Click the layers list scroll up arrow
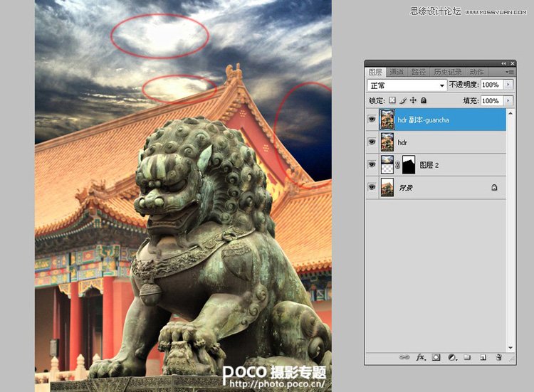Image resolution: width=534 pixels, height=392 pixels. click(x=511, y=113)
